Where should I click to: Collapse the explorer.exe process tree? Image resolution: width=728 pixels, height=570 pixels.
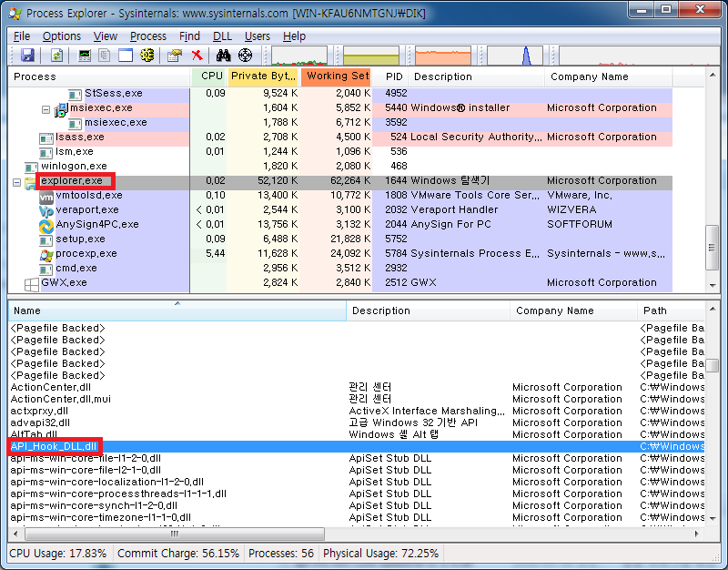16,181
